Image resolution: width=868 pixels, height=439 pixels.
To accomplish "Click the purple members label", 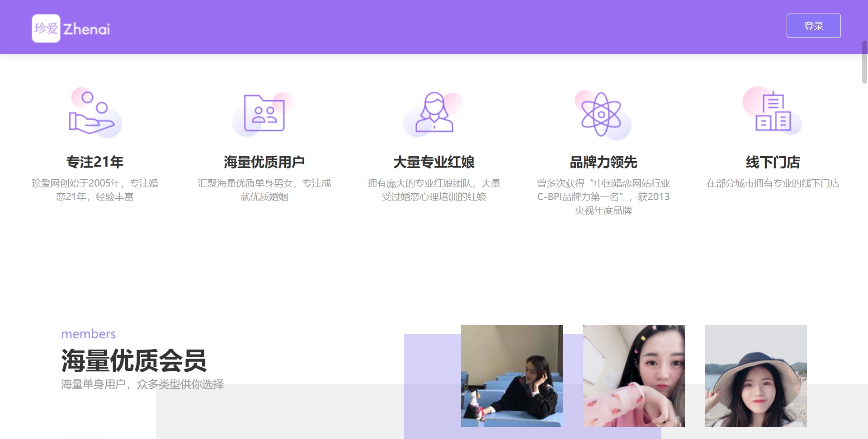I will pos(89,334).
